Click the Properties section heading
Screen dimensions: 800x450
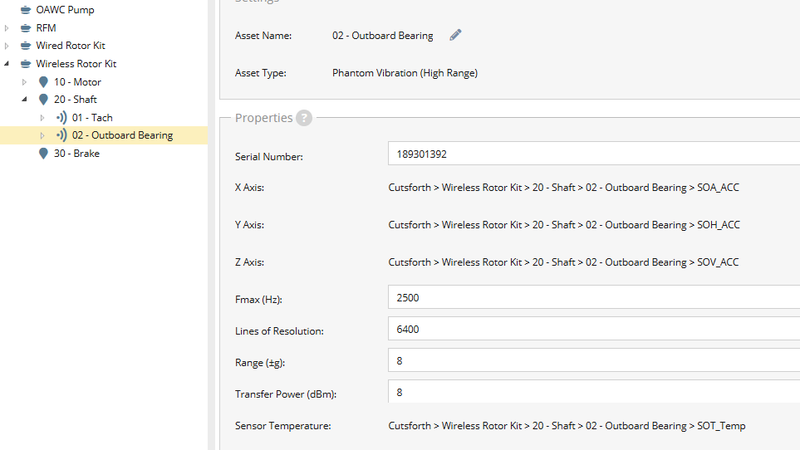(x=264, y=118)
